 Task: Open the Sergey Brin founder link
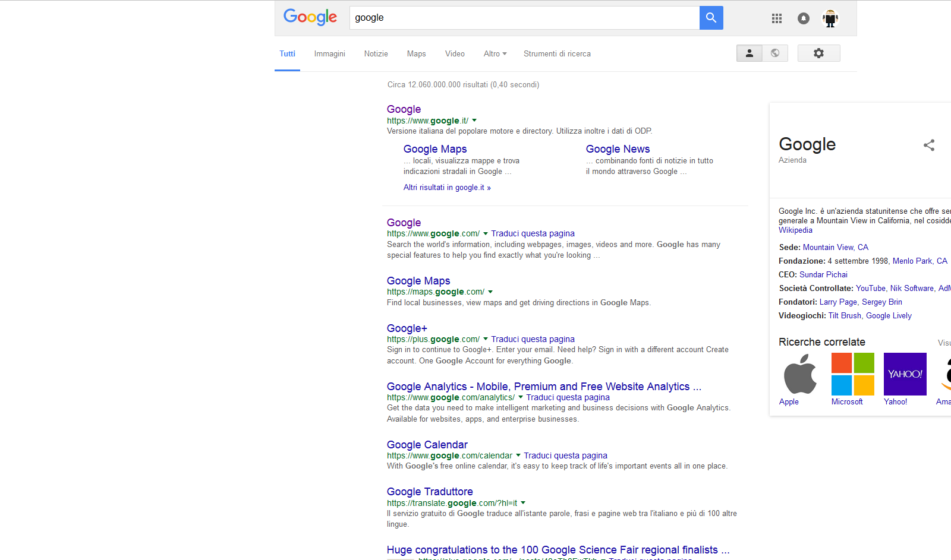tap(882, 302)
